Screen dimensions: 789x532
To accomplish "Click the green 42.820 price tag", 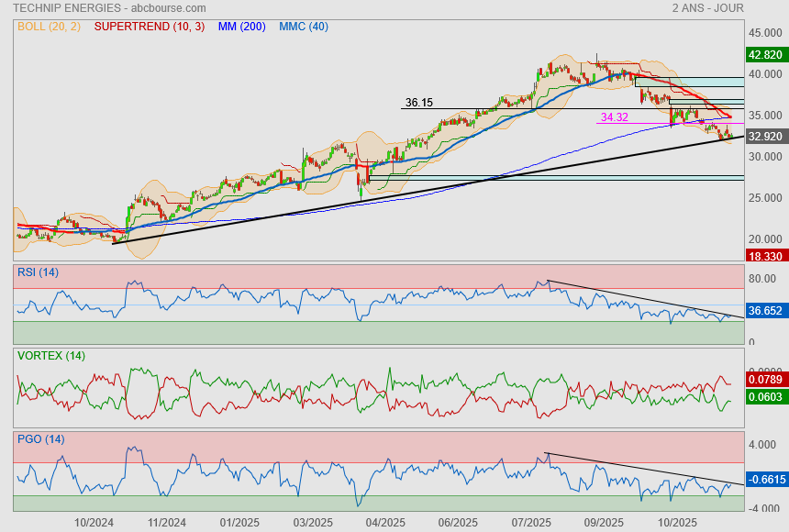I will 765,54.
